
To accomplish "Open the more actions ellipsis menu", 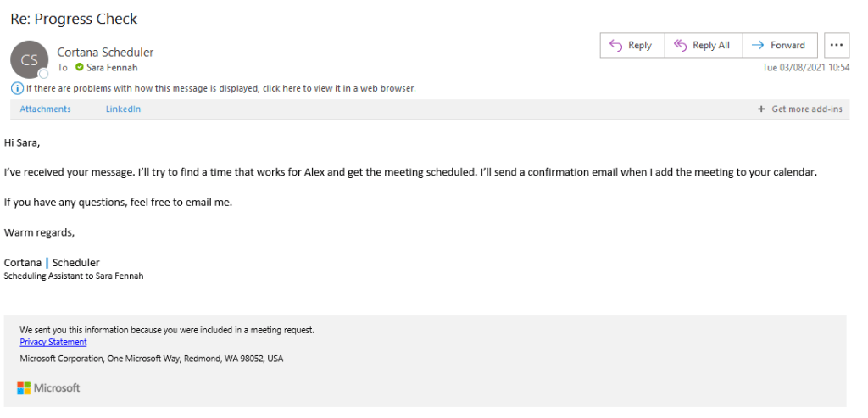I will [x=837, y=46].
